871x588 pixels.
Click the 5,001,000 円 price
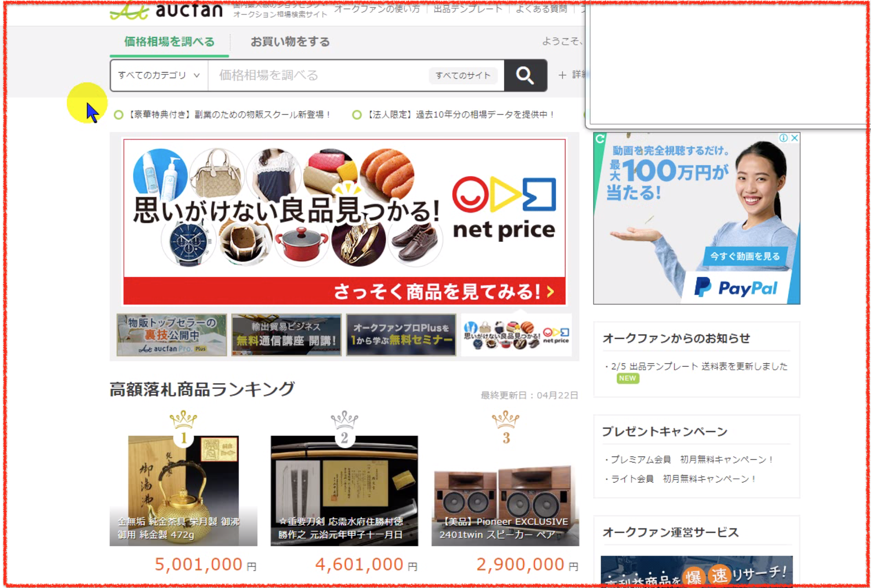coord(206,565)
